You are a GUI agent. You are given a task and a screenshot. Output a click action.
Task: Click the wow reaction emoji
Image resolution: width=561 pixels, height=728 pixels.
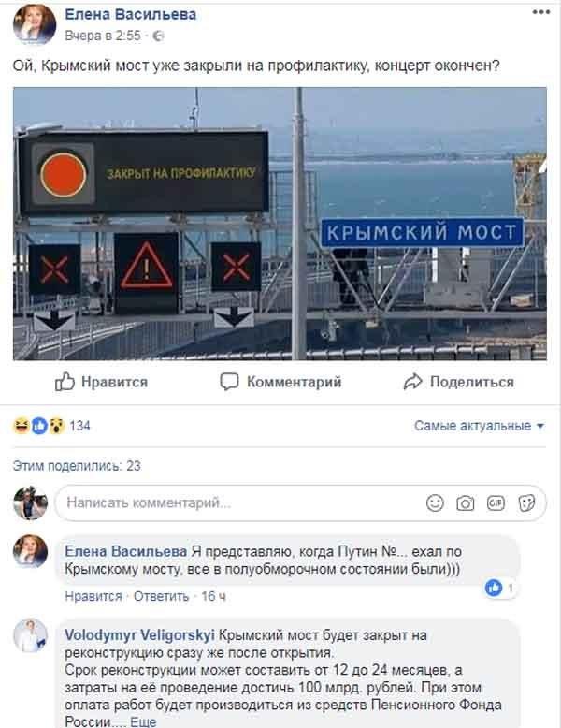pyautogui.click(x=57, y=425)
